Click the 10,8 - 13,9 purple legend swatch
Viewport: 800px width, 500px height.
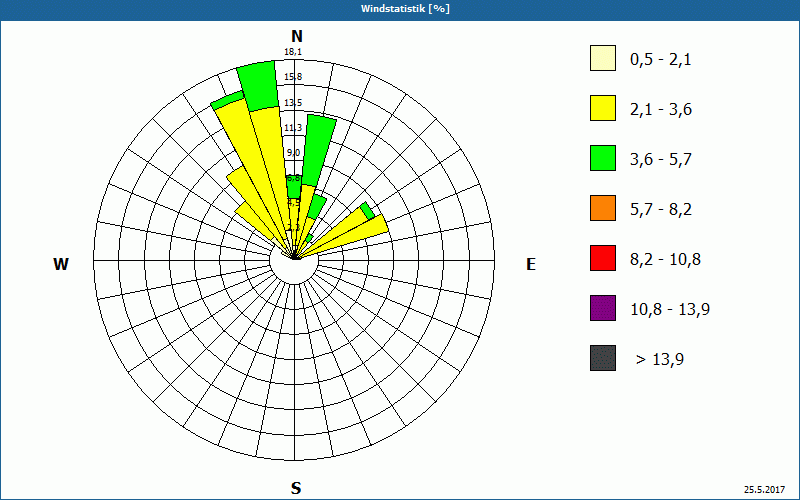pos(603,308)
